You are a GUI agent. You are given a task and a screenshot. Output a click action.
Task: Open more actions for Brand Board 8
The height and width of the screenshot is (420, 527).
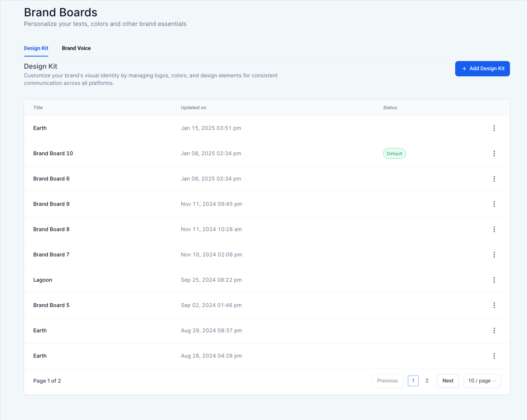[x=494, y=229]
